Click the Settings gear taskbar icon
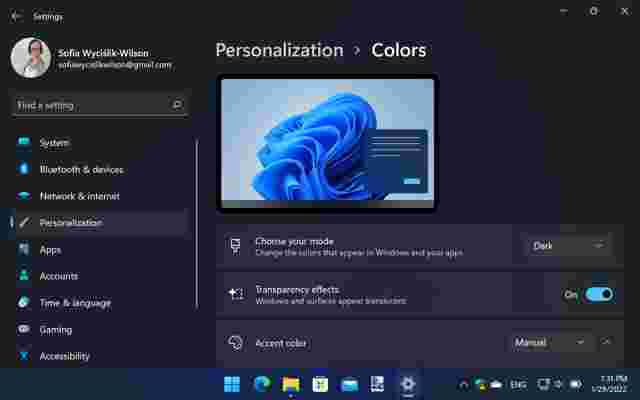 click(x=407, y=384)
